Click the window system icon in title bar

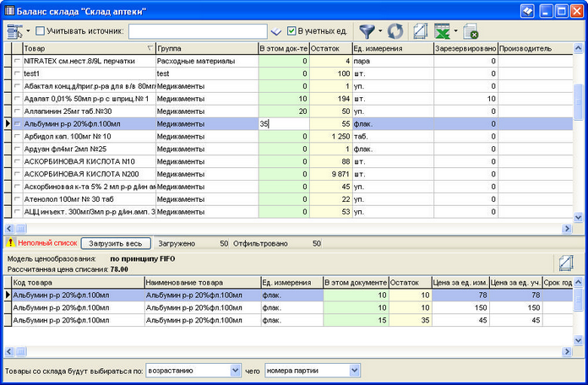tap(9, 10)
